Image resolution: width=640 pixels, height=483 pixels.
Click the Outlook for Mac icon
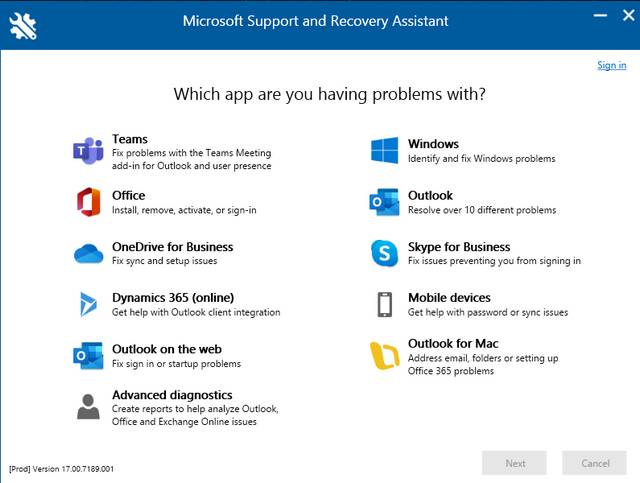pyautogui.click(x=384, y=356)
